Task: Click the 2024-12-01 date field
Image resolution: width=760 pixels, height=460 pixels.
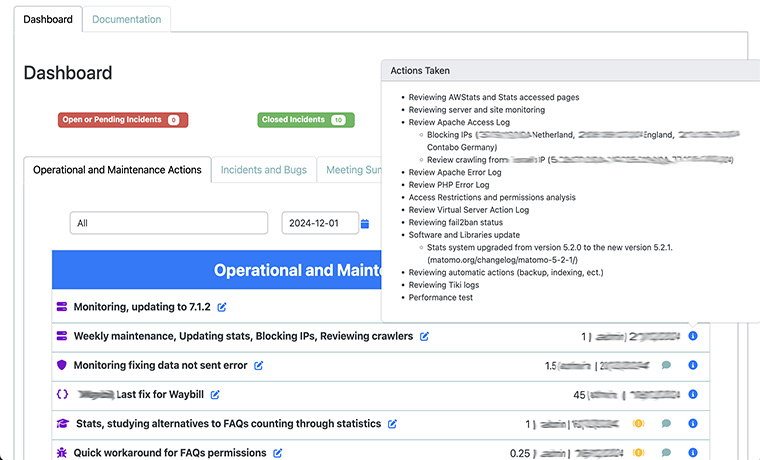Action: coord(319,224)
